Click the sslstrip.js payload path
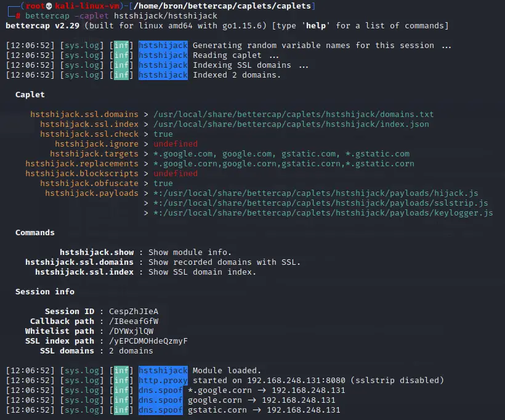Image resolution: width=505 pixels, height=420 pixels. 321,203
